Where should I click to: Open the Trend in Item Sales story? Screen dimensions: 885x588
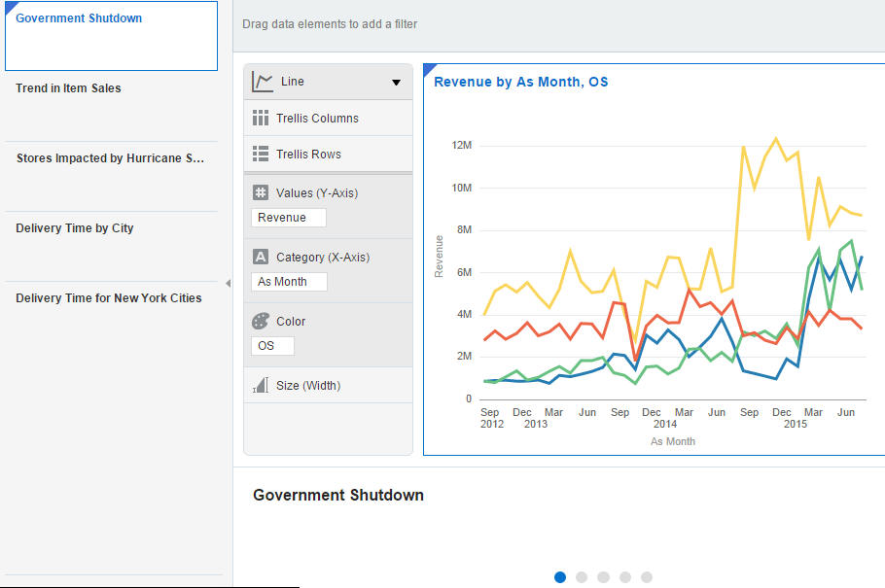click(x=111, y=106)
